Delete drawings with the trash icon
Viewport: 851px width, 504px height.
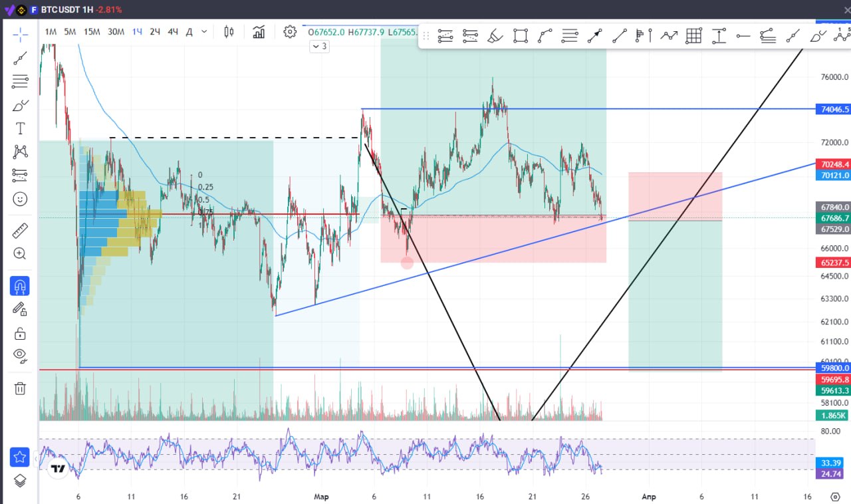click(x=20, y=388)
